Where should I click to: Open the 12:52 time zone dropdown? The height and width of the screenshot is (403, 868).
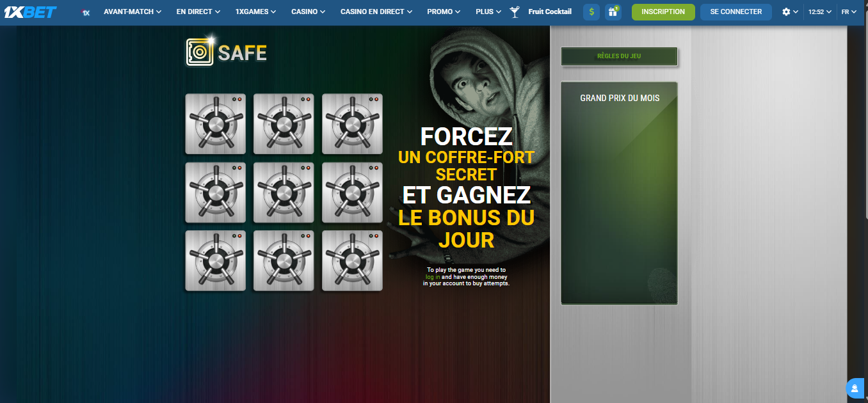(x=819, y=12)
